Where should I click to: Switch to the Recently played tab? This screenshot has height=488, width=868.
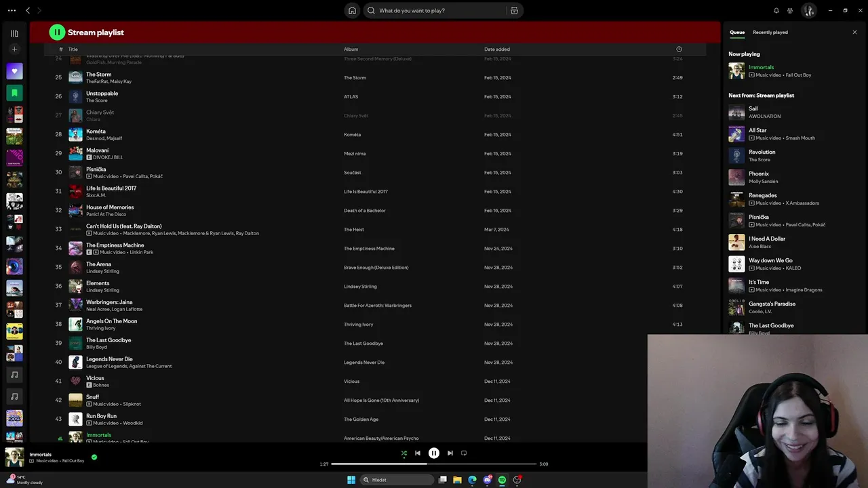[770, 32]
